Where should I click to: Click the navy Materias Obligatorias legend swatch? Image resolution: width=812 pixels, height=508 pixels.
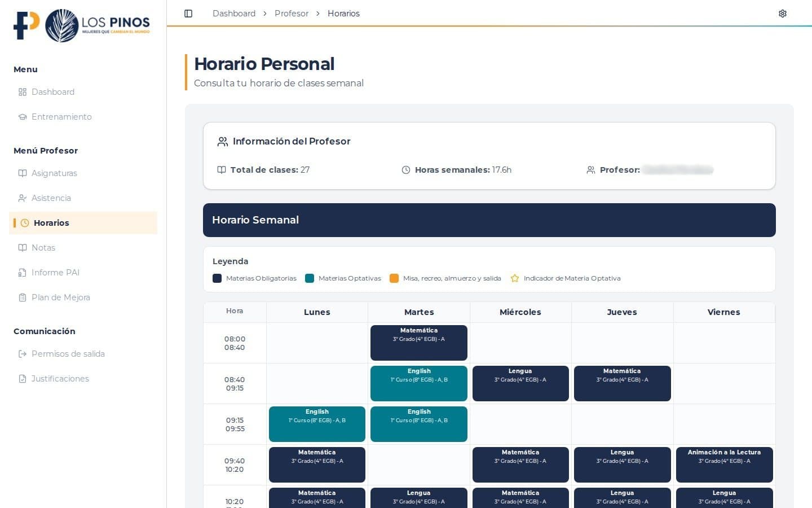coord(217,278)
